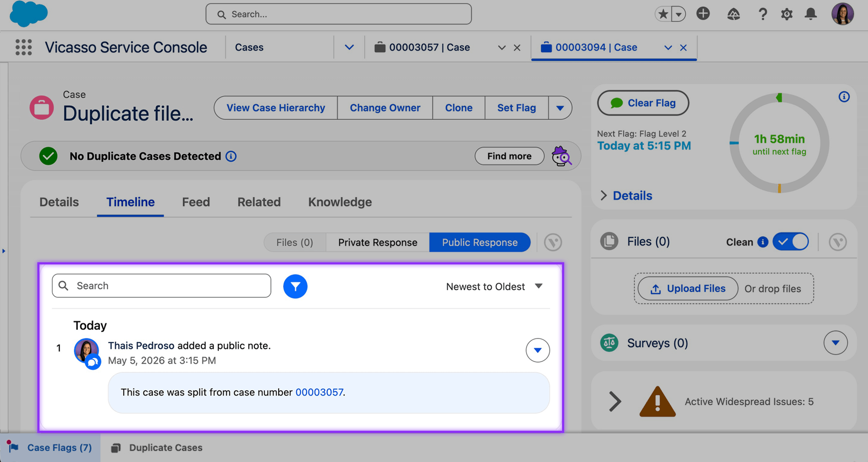Open the App Launcher grid icon
This screenshot has height=462, width=868.
(23, 47)
